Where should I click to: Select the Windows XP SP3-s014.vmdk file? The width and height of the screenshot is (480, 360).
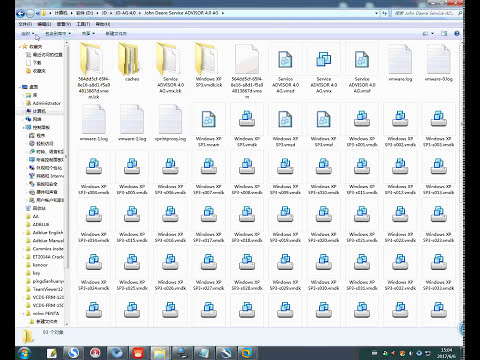coord(94,221)
